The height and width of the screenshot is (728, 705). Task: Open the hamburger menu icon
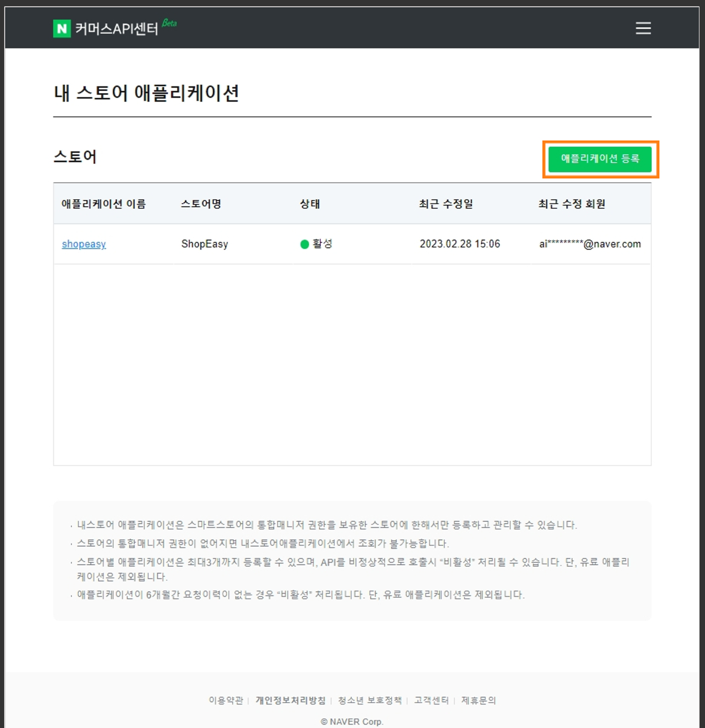[643, 28]
